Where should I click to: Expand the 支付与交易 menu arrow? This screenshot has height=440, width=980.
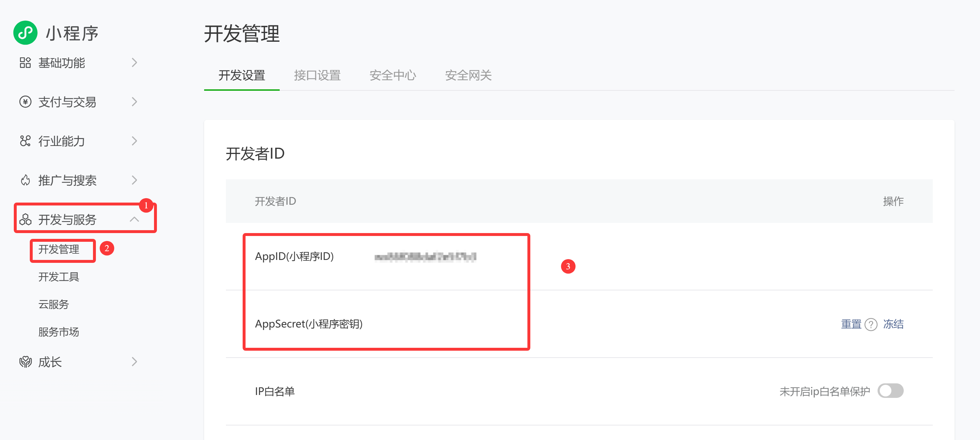134,102
